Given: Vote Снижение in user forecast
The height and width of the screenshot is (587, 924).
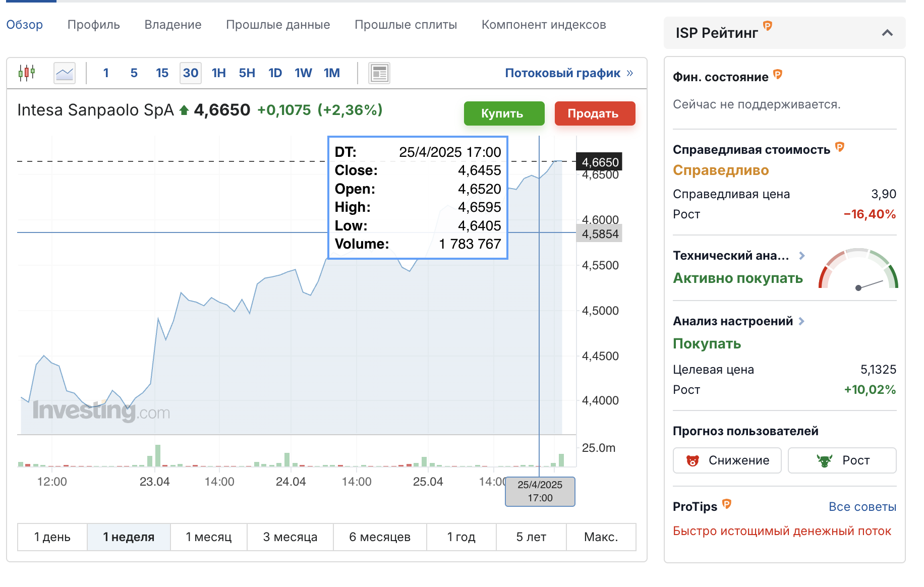Looking at the screenshot, I should pyautogui.click(x=727, y=460).
